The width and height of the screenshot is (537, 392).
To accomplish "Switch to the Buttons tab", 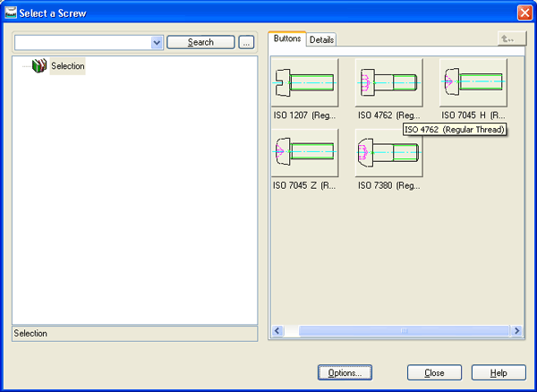I will pos(286,39).
